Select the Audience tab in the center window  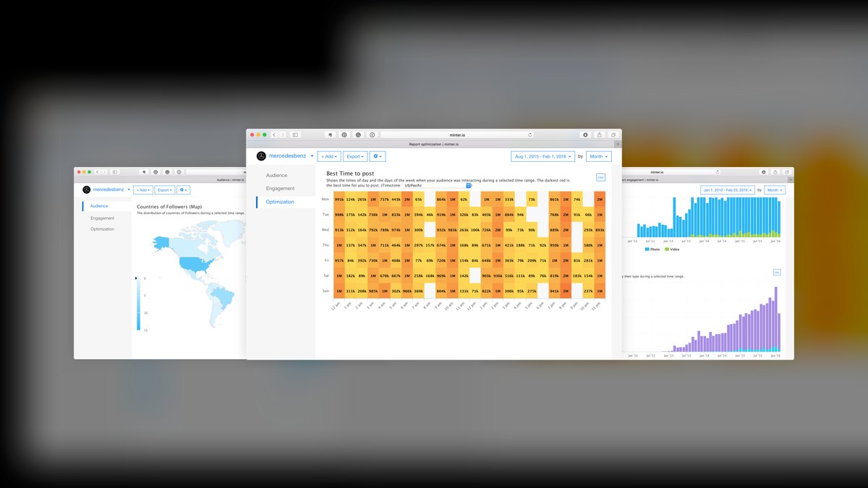pyautogui.click(x=276, y=176)
